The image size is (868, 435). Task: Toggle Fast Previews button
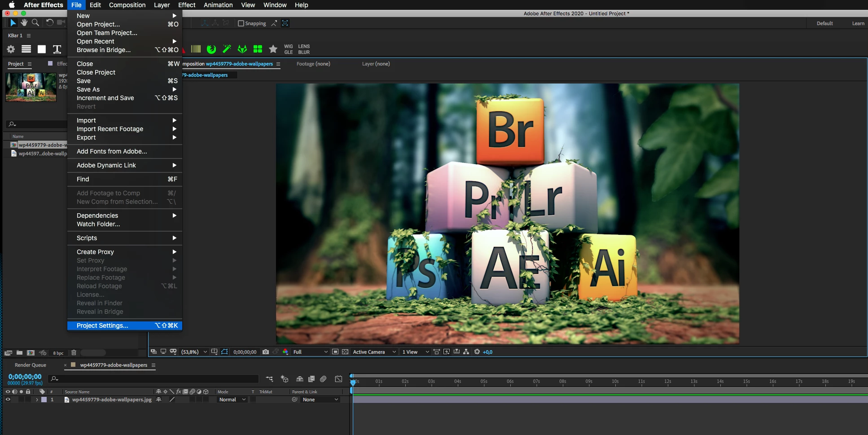447,352
